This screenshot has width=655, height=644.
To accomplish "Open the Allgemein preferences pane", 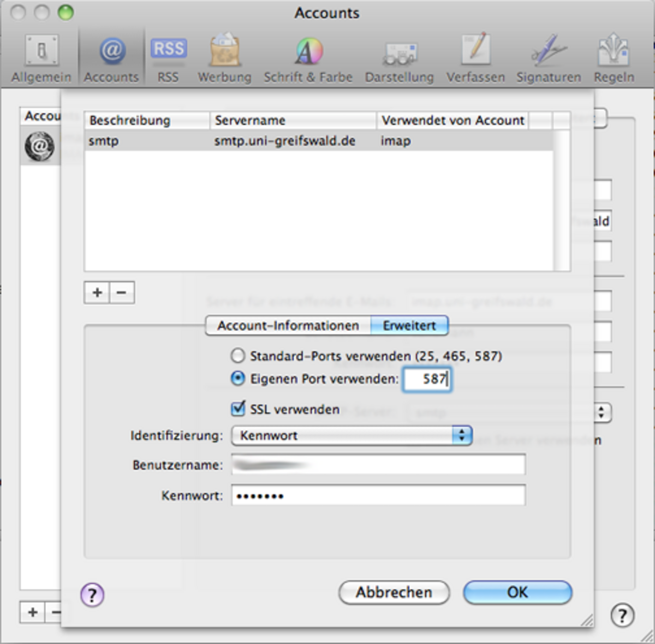I will click(41, 58).
